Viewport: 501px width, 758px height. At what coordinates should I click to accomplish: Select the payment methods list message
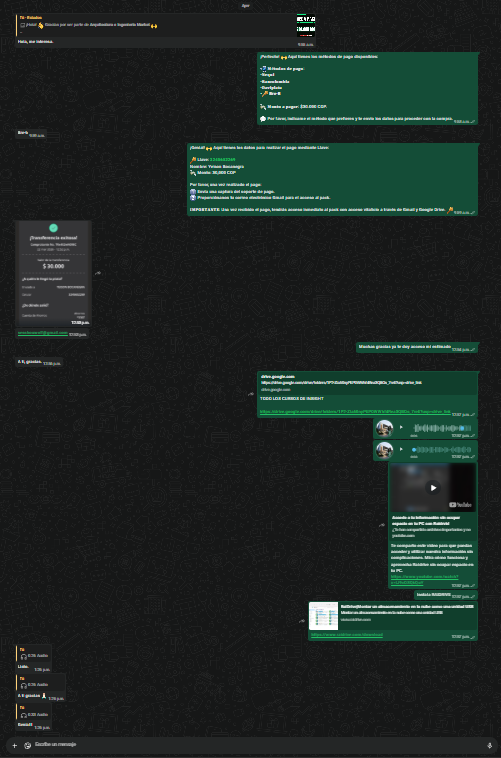(368, 88)
